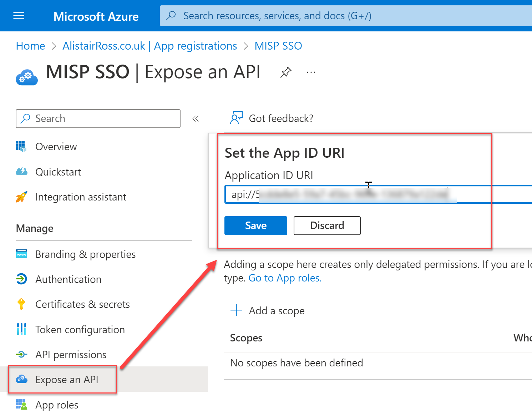Screen dimensions: 532x411
Task: Open the Authentication page
Action: pyautogui.click(x=69, y=279)
